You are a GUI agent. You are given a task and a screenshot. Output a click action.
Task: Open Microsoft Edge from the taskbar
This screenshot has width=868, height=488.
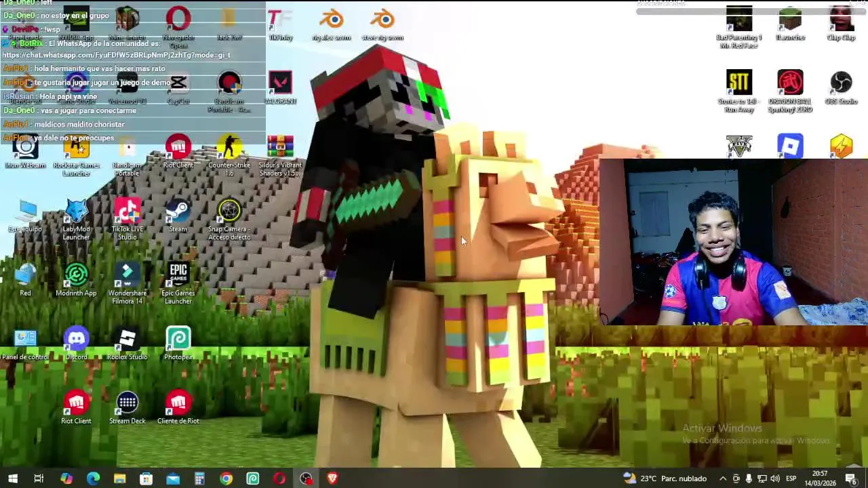click(x=93, y=479)
